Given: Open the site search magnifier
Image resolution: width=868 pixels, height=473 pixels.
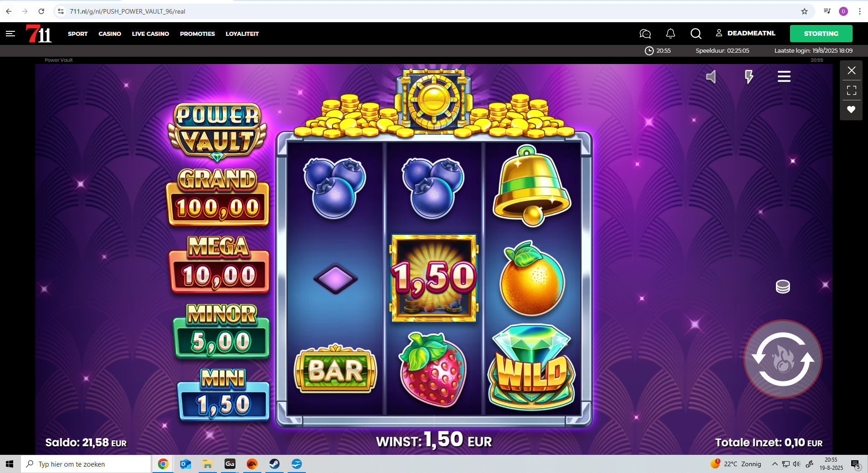Looking at the screenshot, I should [x=696, y=34].
